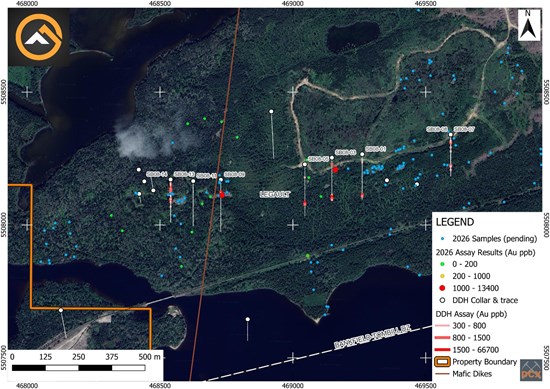Screen dimensions: 550x389
Task: Click the scale bar '375' label
Action: click(112, 357)
